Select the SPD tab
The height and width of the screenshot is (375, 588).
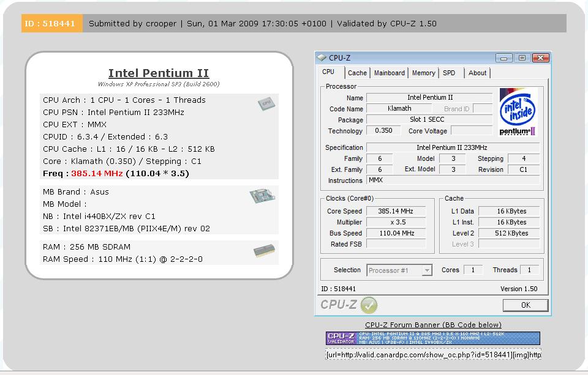449,73
